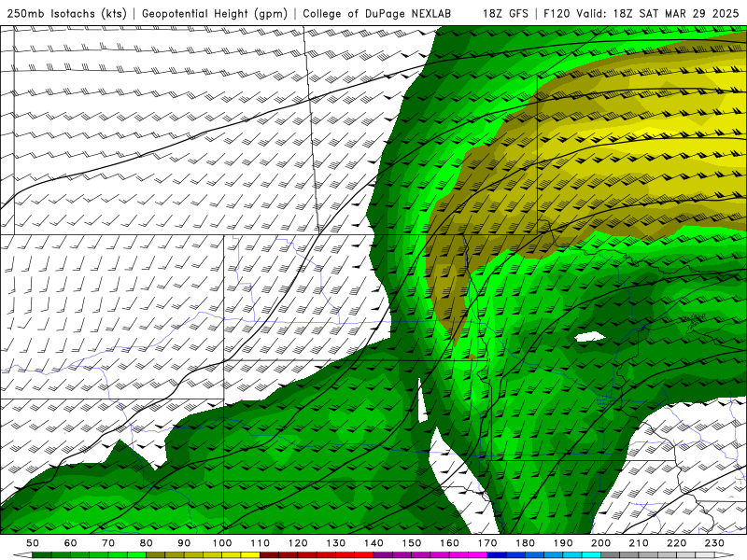
Task: Click the '160' colorbar label
Action: coord(449,543)
